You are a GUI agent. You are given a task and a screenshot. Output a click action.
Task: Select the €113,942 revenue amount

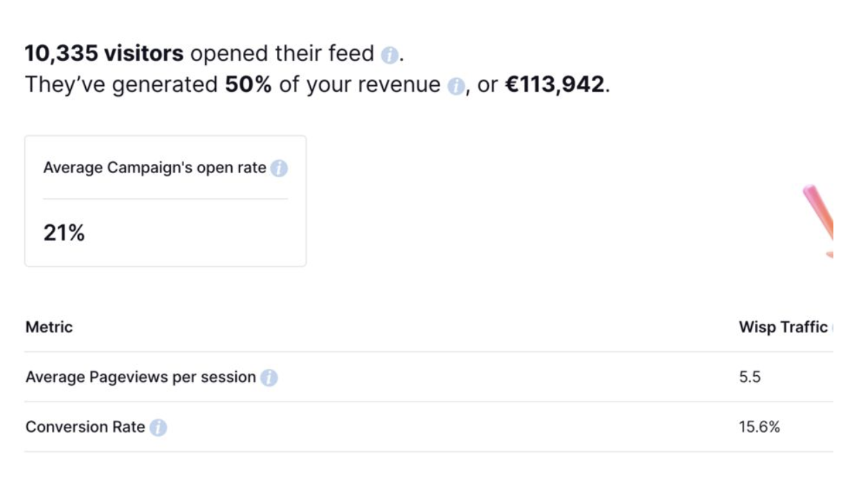[555, 85]
